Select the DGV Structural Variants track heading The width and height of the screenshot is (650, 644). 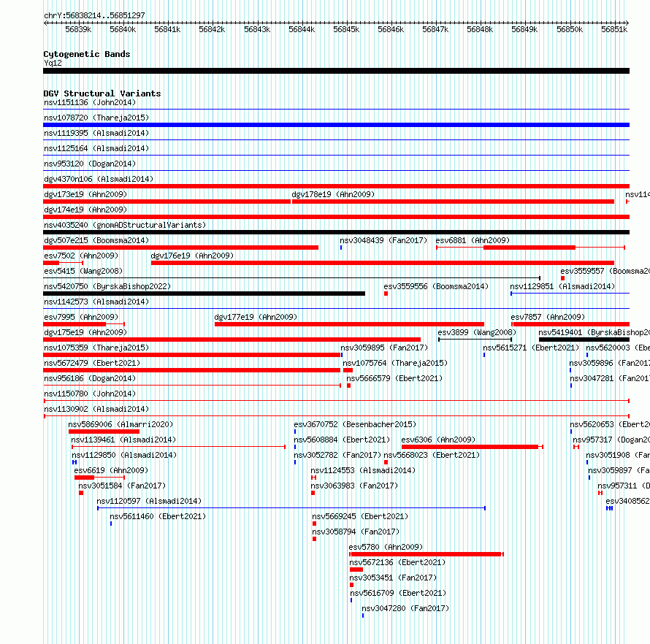102,93
